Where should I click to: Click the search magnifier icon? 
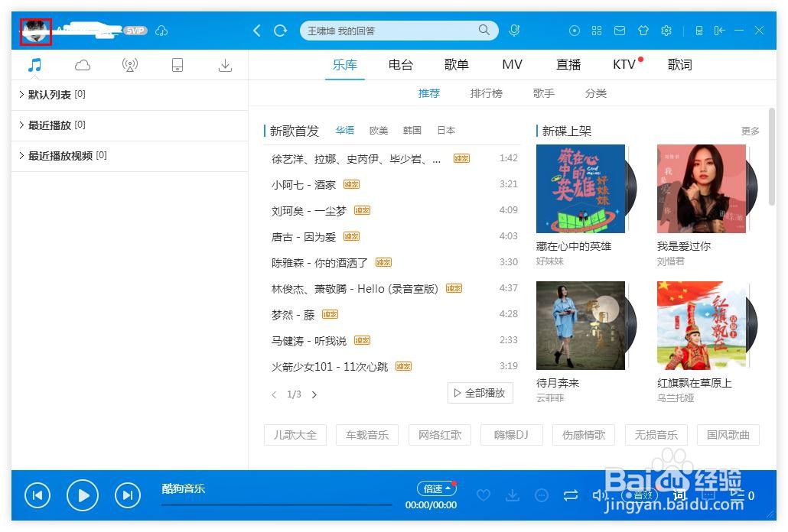tap(484, 30)
